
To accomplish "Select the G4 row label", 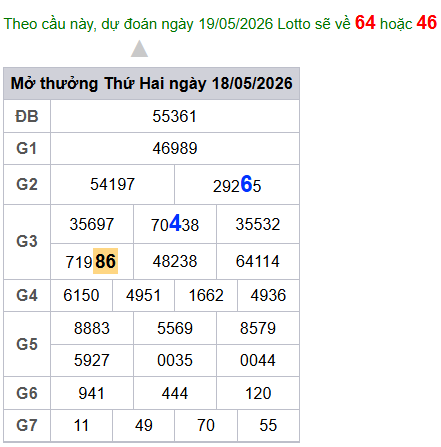I will tap(27, 295).
